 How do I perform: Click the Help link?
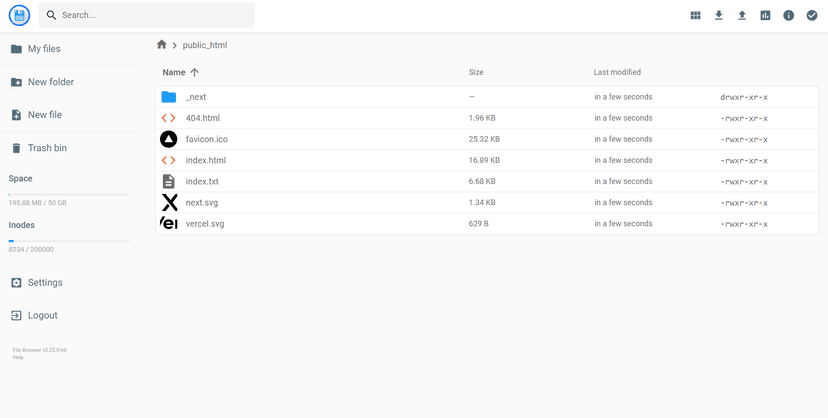[x=18, y=357]
